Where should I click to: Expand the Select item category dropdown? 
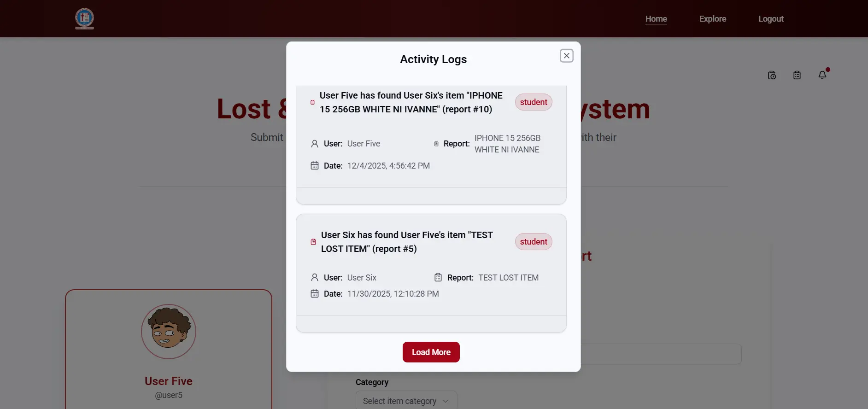[x=406, y=401]
